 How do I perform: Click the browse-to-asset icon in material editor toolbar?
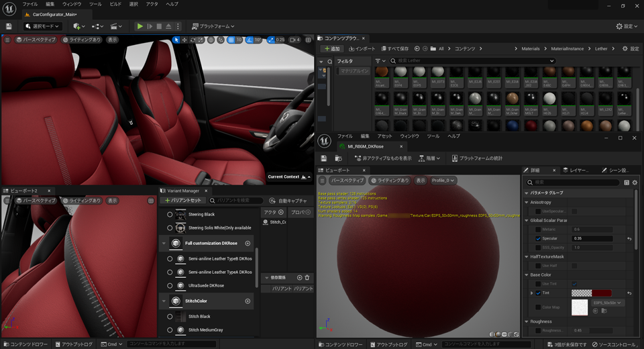pos(339,158)
